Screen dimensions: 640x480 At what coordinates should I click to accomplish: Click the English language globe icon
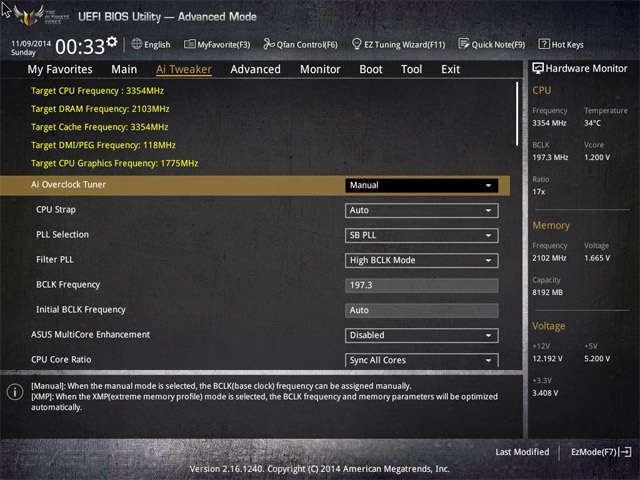[137, 44]
